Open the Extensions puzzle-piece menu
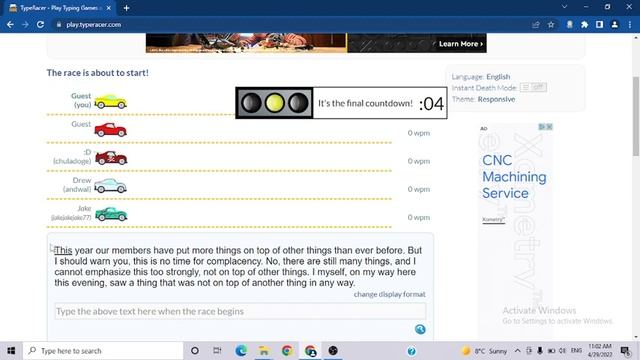This screenshot has height=360, width=640. 584,24
